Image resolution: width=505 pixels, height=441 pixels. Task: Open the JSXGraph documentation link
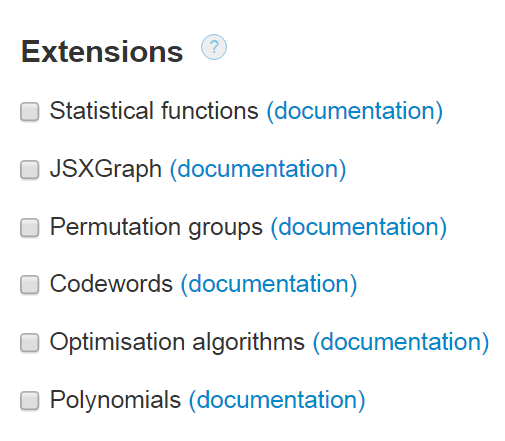[258, 169]
